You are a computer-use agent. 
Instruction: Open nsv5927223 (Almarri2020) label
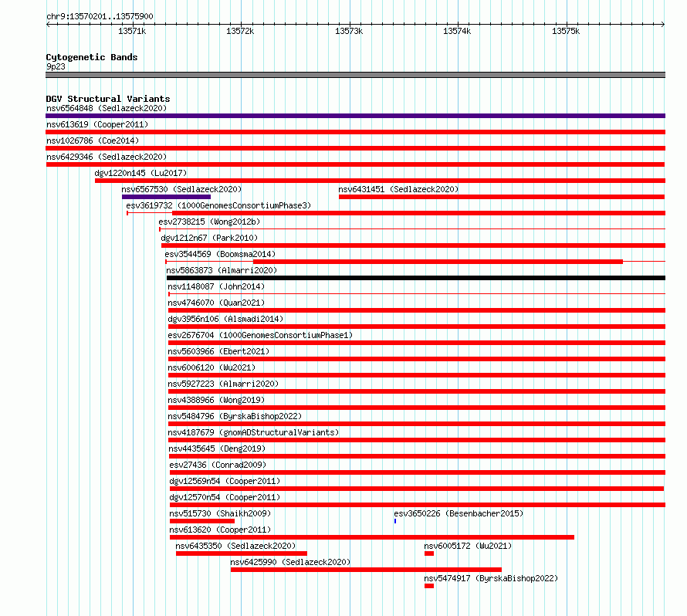[x=223, y=384]
